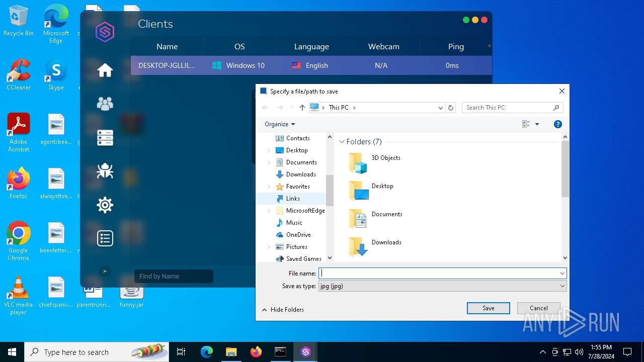The image size is (644, 362).
Task: Open Microsoft Edge from taskbar
Action: [x=207, y=352]
